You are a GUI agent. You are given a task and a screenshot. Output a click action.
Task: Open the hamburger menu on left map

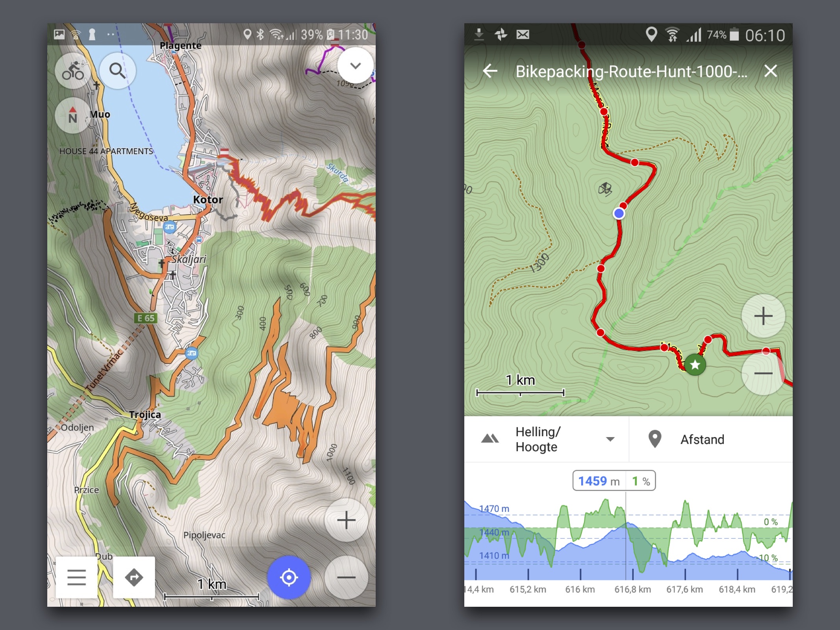[x=76, y=577]
